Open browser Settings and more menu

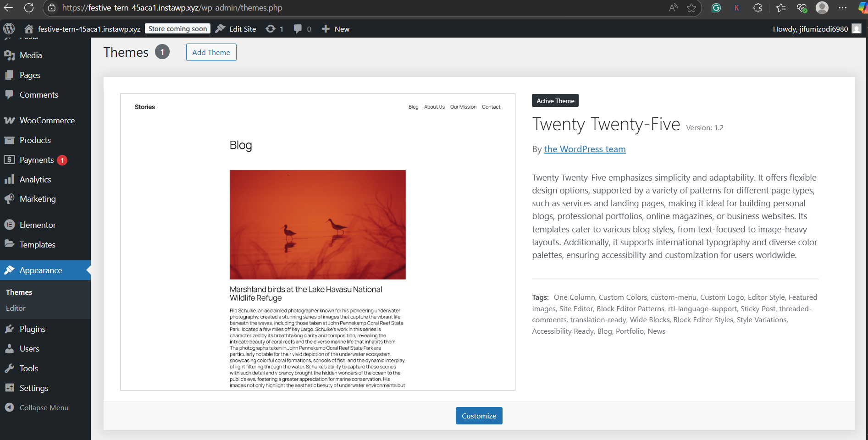pyautogui.click(x=843, y=8)
